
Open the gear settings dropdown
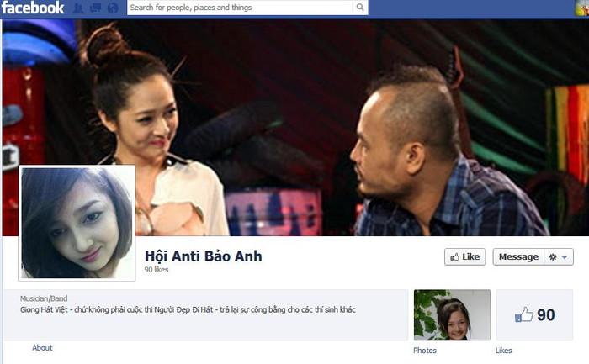559,256
